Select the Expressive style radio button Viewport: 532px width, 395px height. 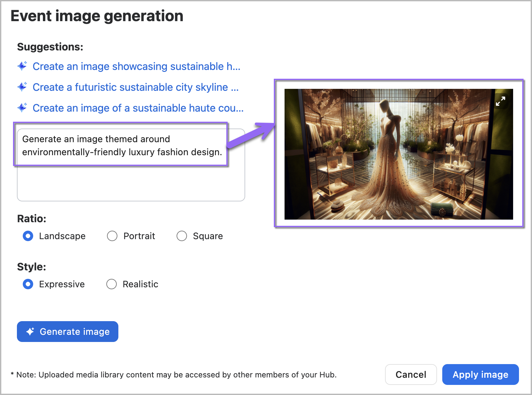(28, 284)
